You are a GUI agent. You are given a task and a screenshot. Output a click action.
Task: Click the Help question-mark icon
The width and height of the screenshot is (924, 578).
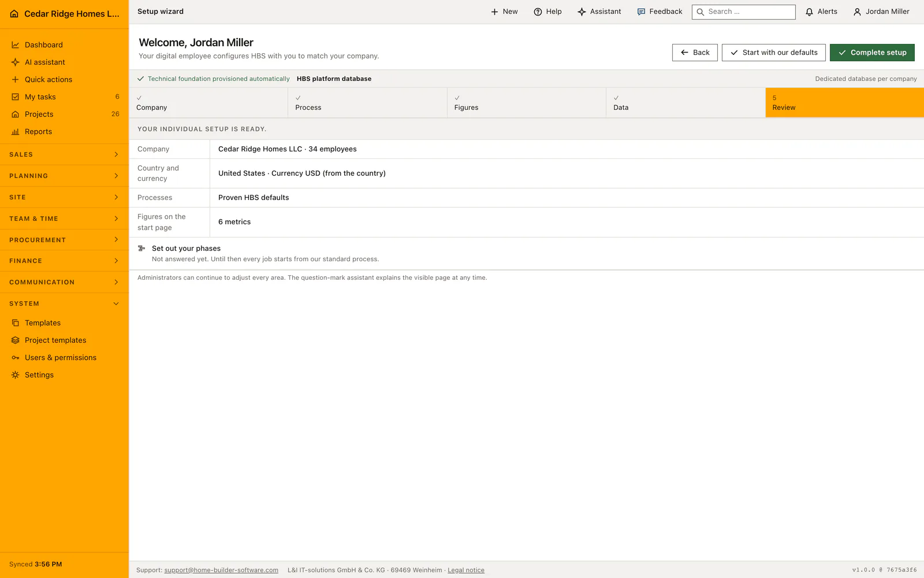[538, 12]
